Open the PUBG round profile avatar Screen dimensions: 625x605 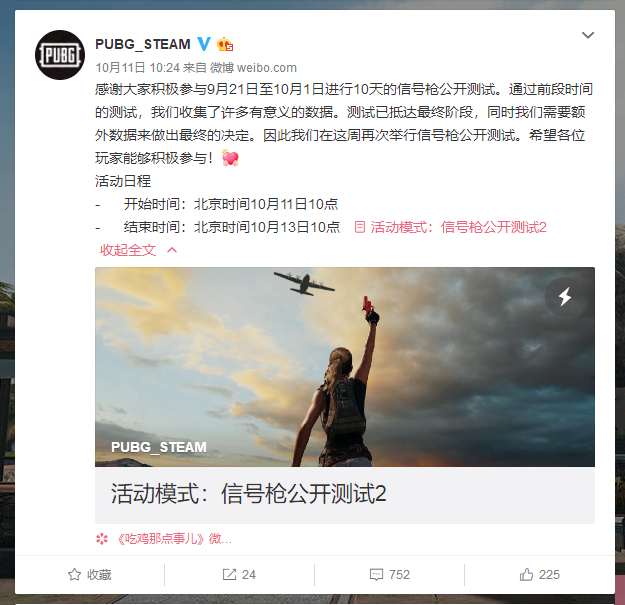pyautogui.click(x=60, y=55)
